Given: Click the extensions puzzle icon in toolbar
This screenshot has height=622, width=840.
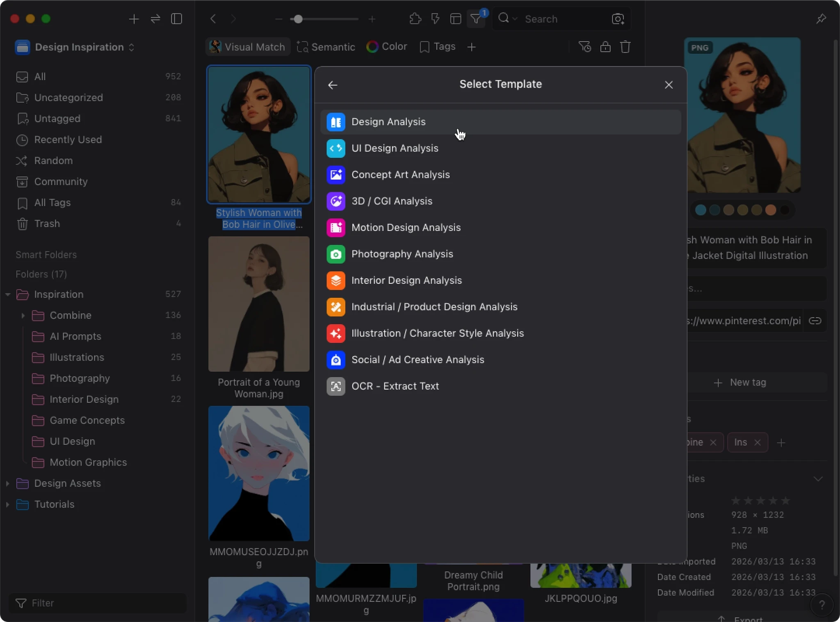Looking at the screenshot, I should pos(415,19).
